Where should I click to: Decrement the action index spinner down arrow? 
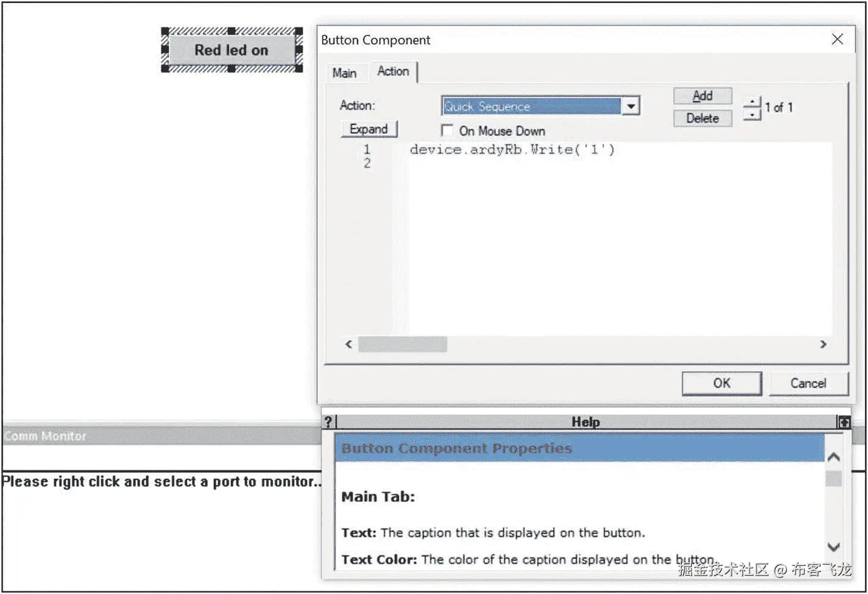click(x=753, y=115)
